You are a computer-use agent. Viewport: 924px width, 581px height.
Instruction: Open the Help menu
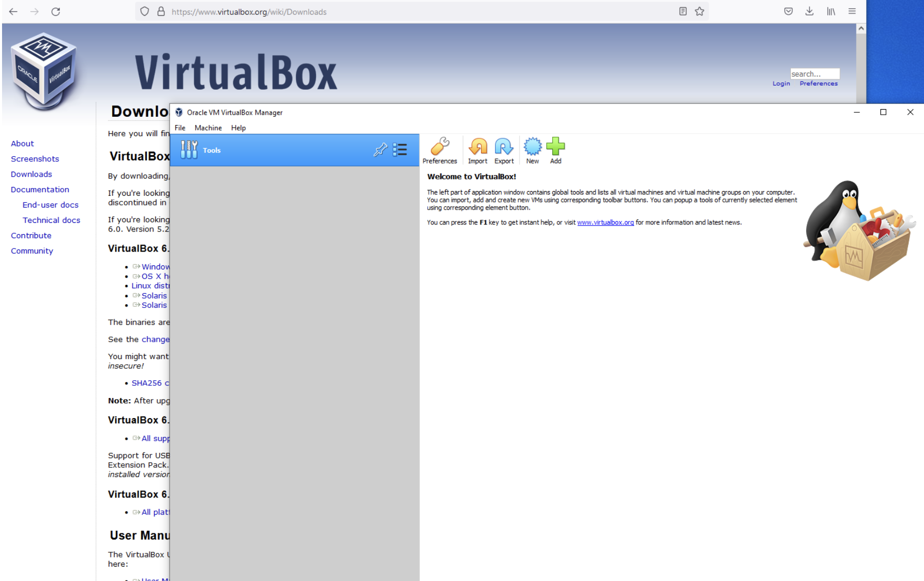[x=238, y=128]
